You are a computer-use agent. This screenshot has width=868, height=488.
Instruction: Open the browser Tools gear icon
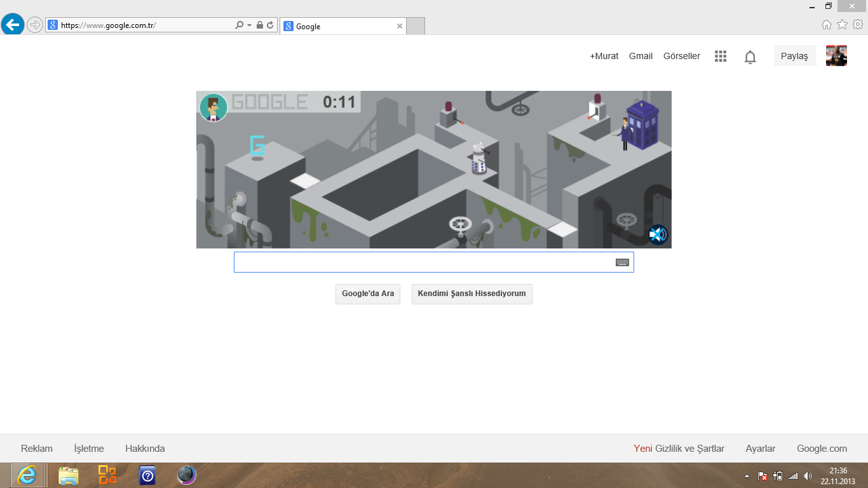coord(858,25)
